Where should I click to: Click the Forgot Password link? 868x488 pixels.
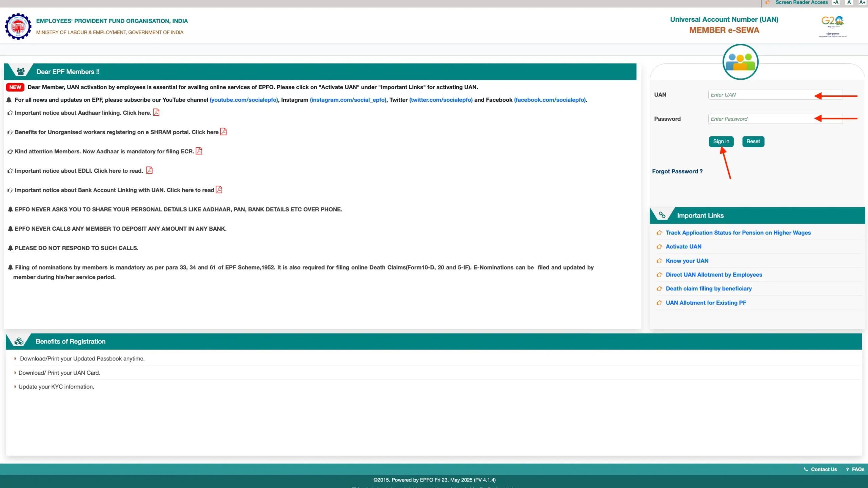click(x=677, y=171)
